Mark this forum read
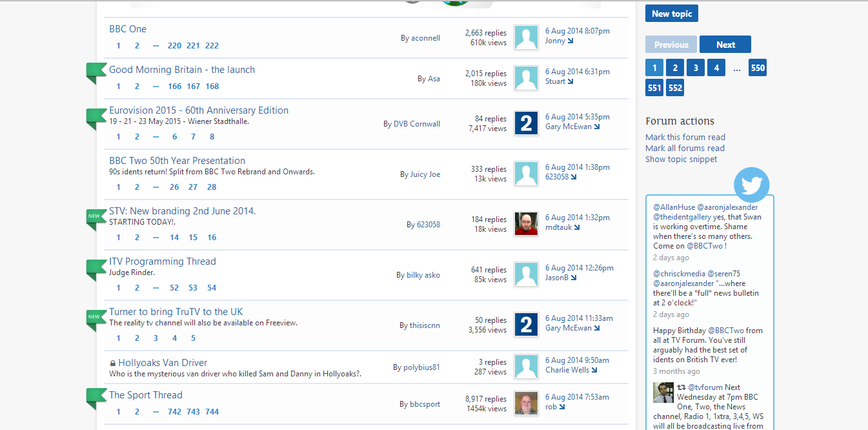 685,138
